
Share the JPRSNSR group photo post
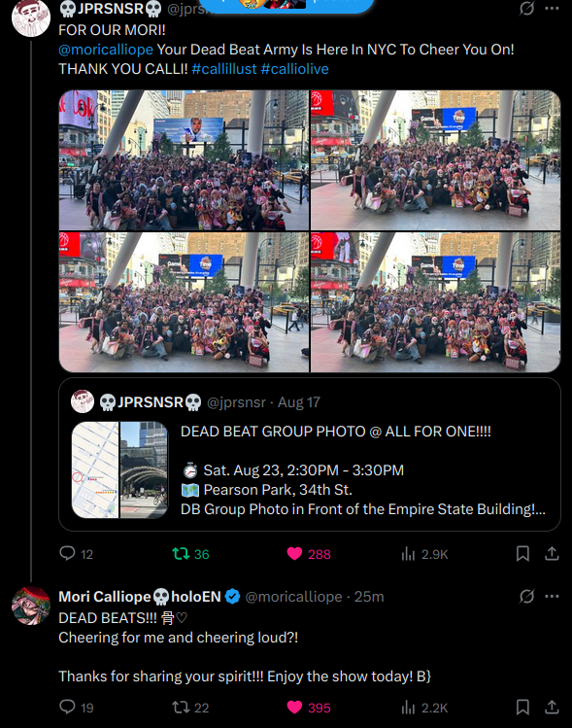(x=552, y=553)
